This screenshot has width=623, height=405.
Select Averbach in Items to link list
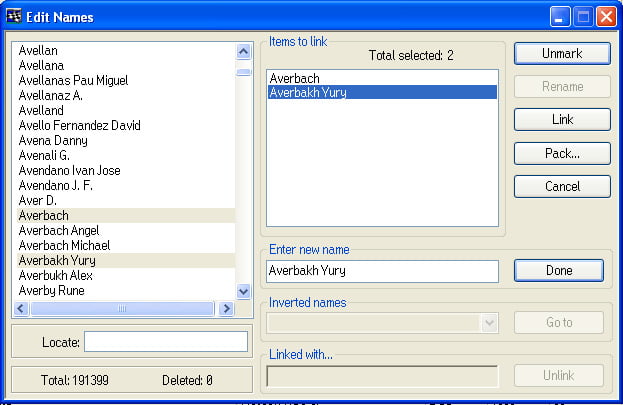point(382,78)
